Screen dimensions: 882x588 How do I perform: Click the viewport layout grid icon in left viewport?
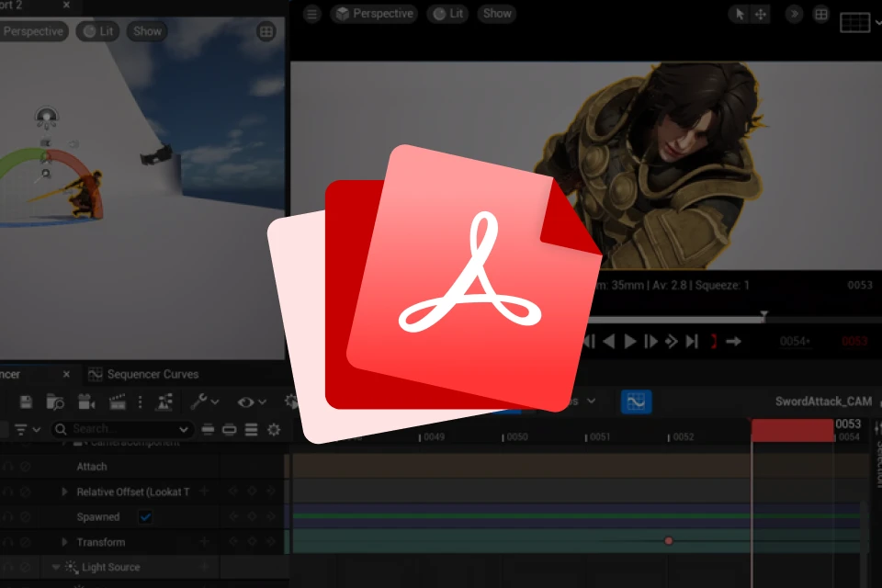click(266, 31)
